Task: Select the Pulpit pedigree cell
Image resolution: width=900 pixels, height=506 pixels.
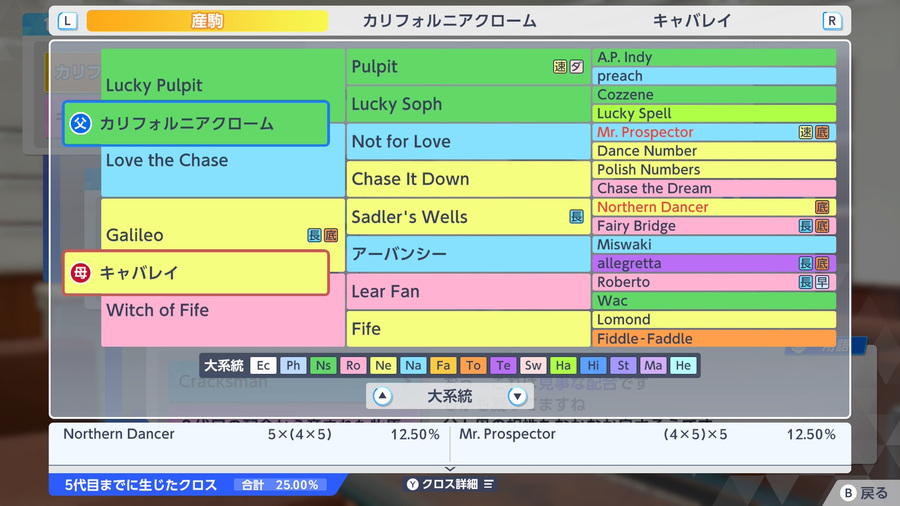Action: coord(468,67)
